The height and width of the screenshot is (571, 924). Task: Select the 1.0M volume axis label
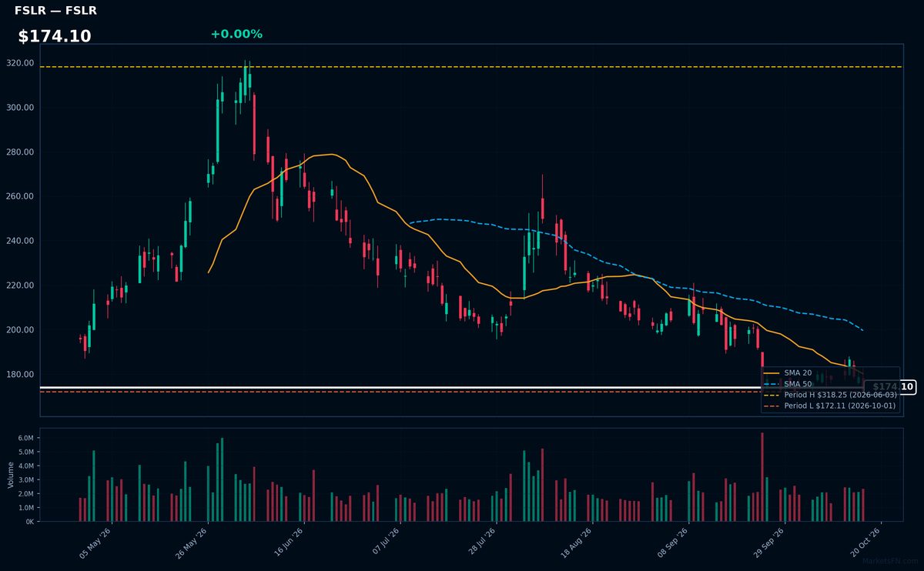[x=25, y=508]
